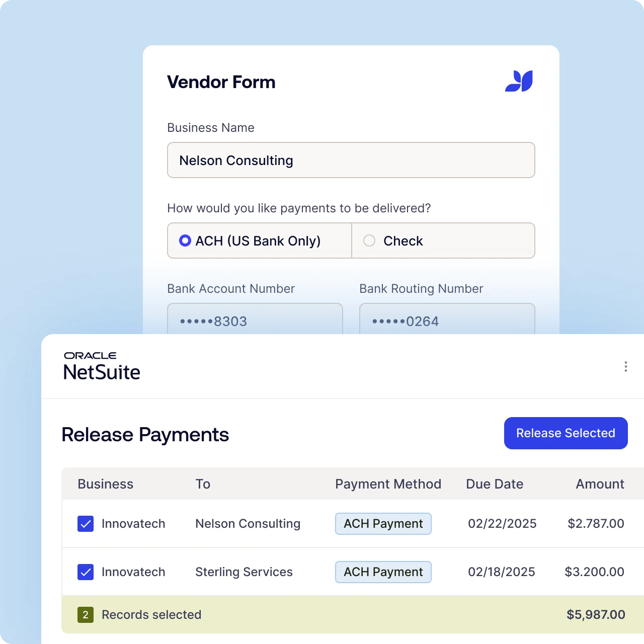Sort by the Business column header
The height and width of the screenshot is (644, 644).
105,484
